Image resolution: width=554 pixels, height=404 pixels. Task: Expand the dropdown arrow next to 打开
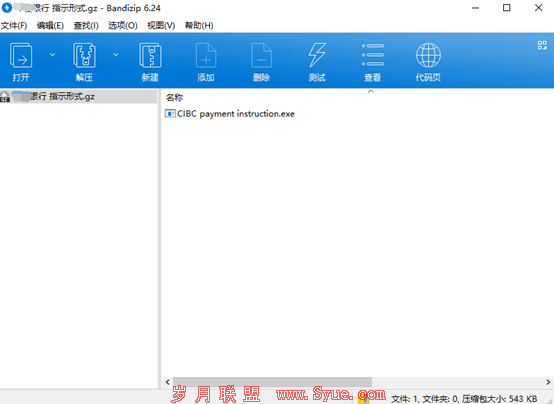[x=52, y=55]
